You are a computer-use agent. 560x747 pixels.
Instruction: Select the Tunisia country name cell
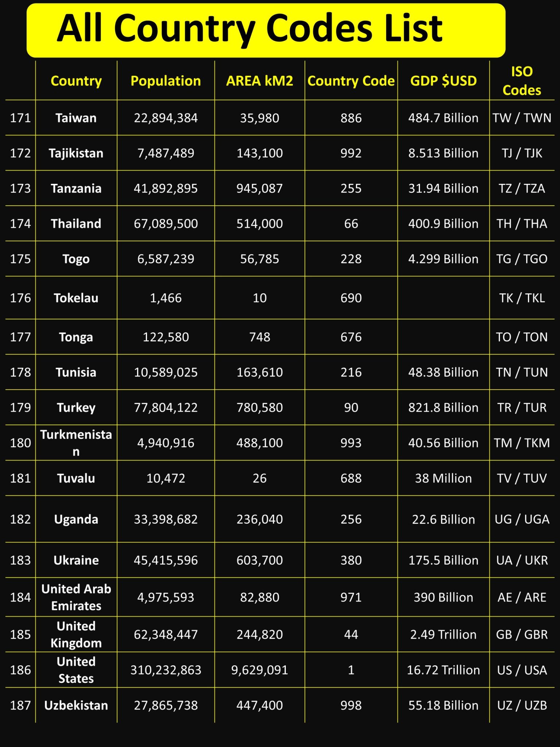(76, 372)
